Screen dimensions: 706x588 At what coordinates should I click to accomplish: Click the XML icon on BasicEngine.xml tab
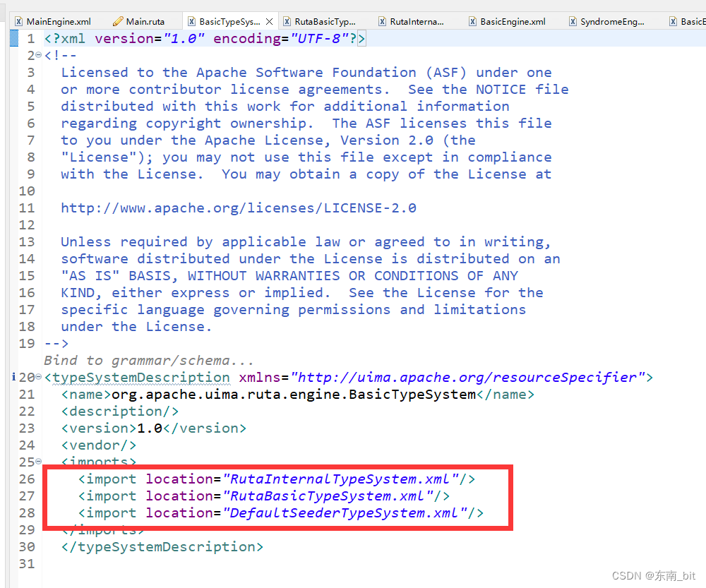(472, 22)
